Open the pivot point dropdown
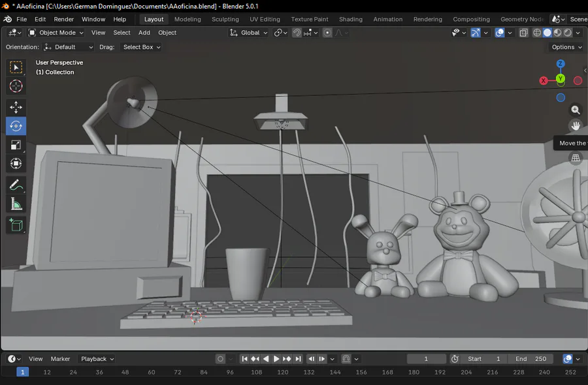The height and width of the screenshot is (385, 588). tap(280, 33)
